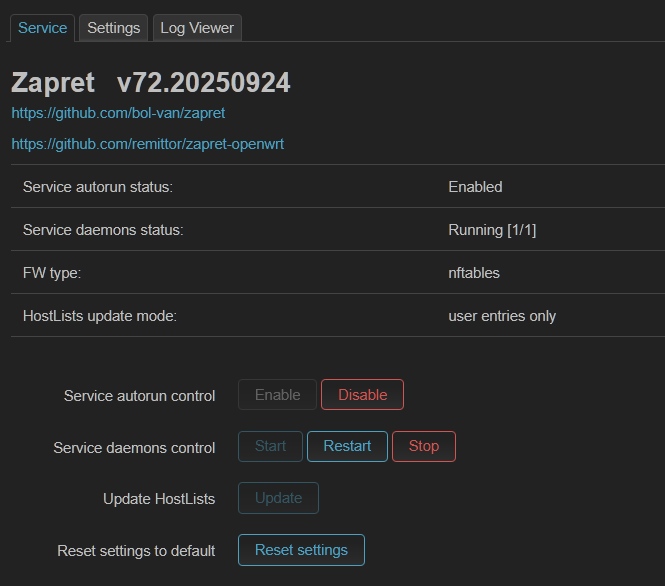665x586 pixels.
Task: Start the service daemons
Action: 270,446
